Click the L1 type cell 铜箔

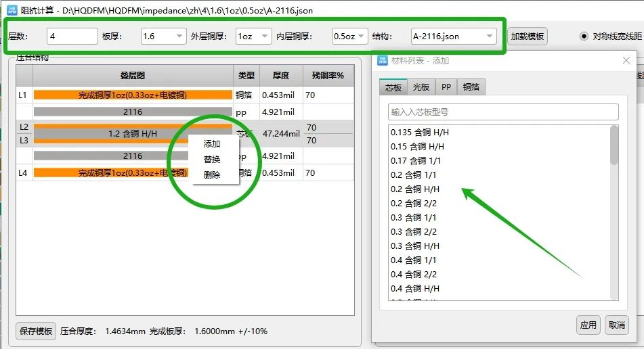[246, 95]
